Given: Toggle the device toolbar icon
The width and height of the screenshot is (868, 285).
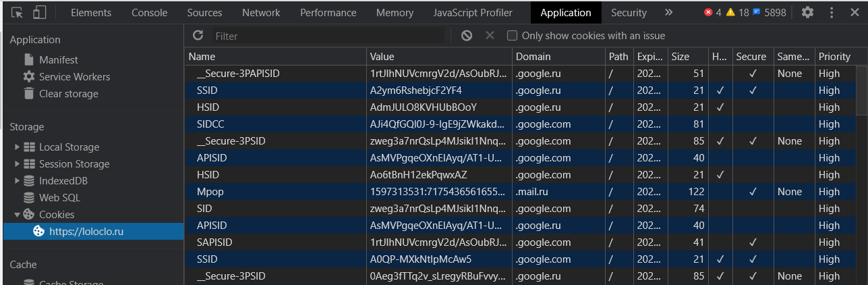Looking at the screenshot, I should [x=39, y=13].
